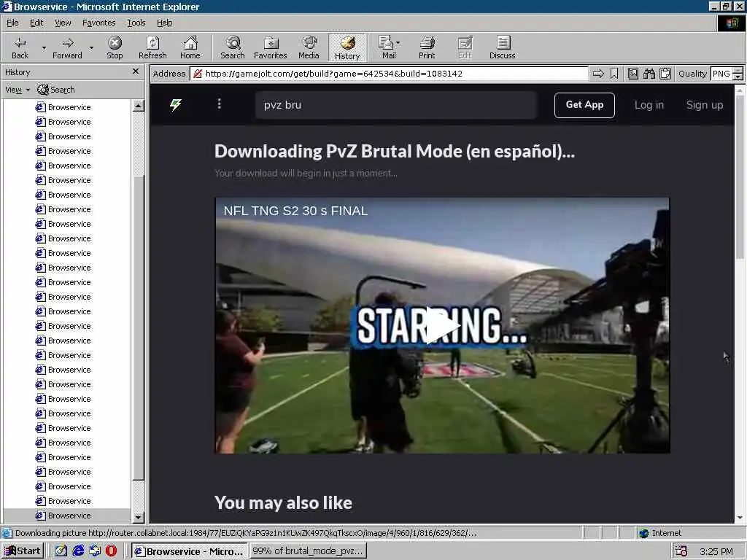Screen dimensions: 747x560
Task: Open the Media bar
Action: (x=309, y=47)
